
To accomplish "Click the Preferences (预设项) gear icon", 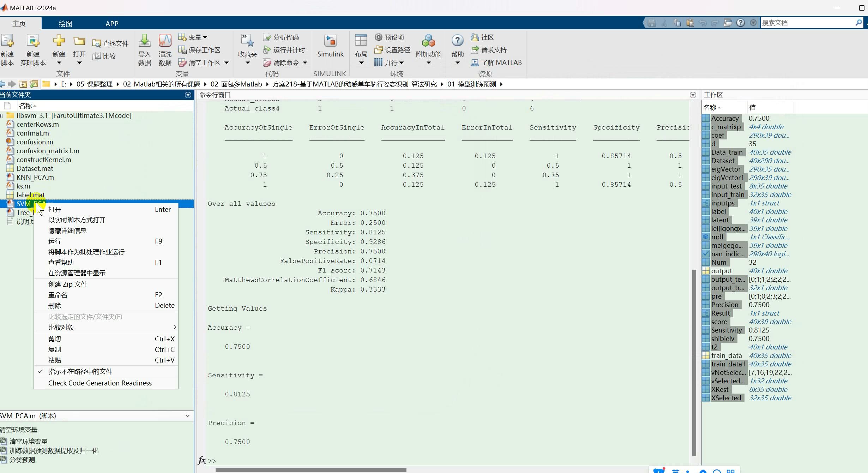I will [x=379, y=37].
